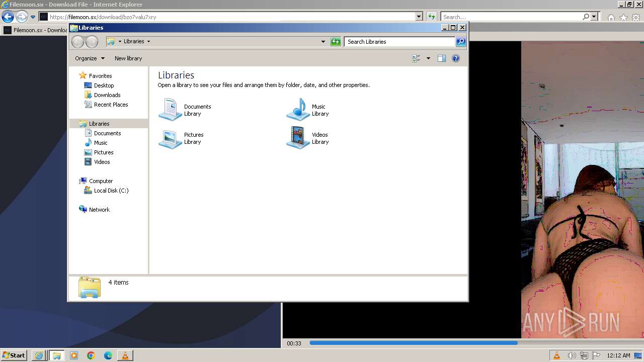Click Explorer forward button
The width and height of the screenshot is (644, 362).
(92, 42)
